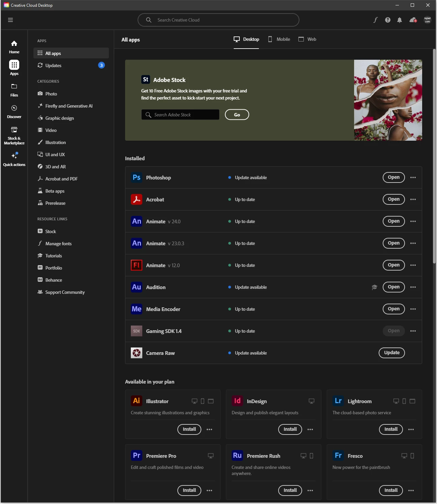This screenshot has width=437, height=504.
Task: Open Beta apps category
Action: (x=71, y=191)
